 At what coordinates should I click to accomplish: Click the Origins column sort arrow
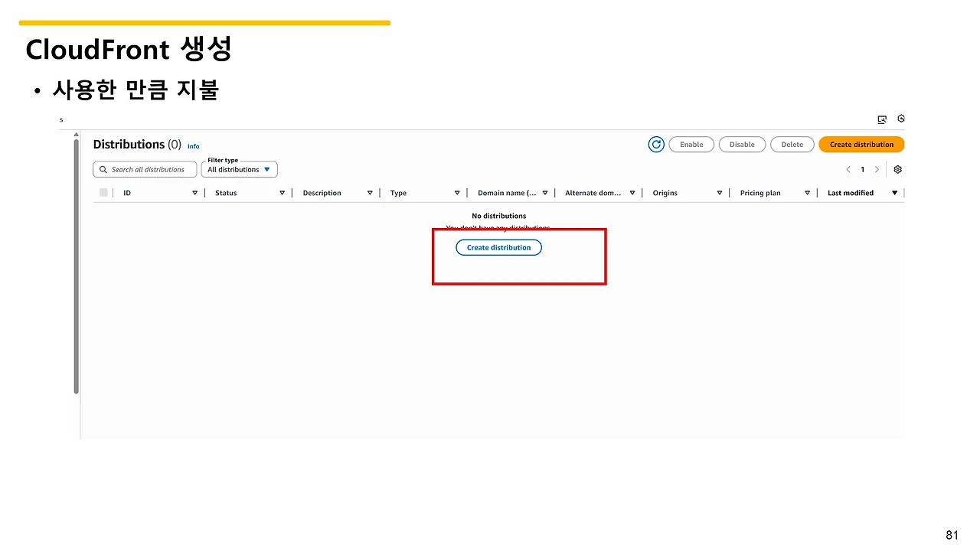pyautogui.click(x=720, y=193)
